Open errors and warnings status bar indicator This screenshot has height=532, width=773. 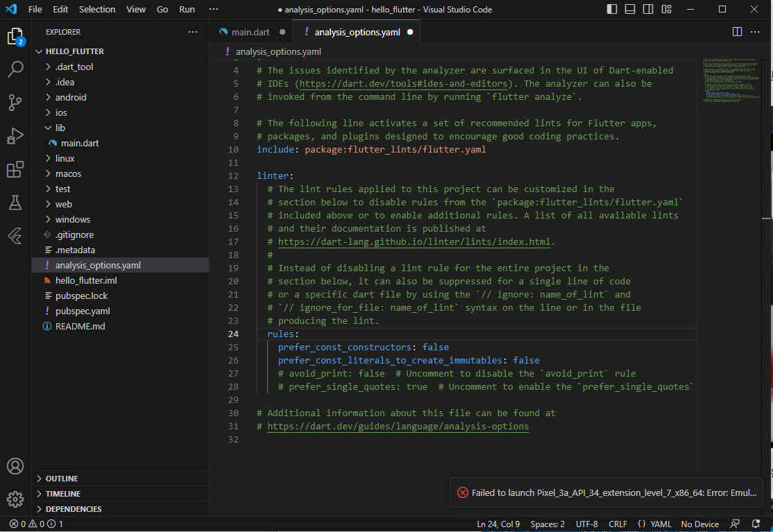click(x=36, y=524)
